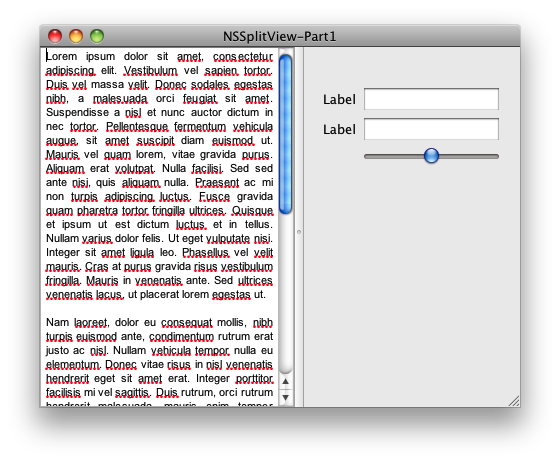560x462 pixels.
Task: Click the word "Phasellus" in the paragraph
Action: pyautogui.click(x=205, y=252)
